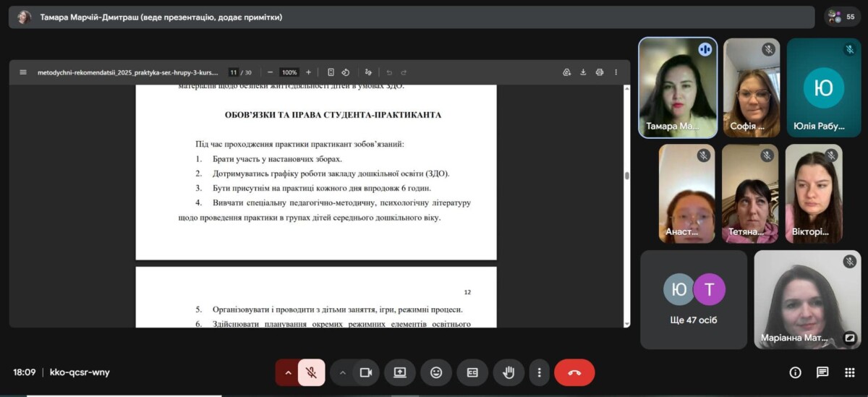Turn on closed captions
Viewport: 868px width, 397px height.
(x=472, y=372)
